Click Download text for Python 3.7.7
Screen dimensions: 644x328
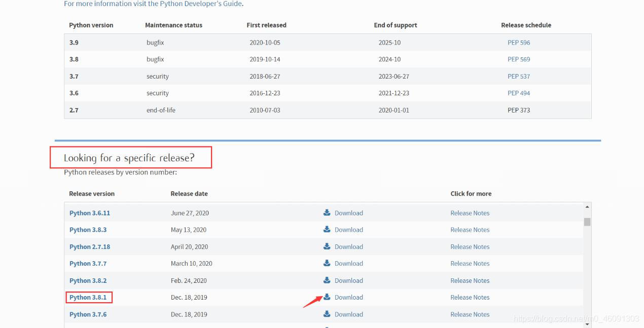click(349, 264)
